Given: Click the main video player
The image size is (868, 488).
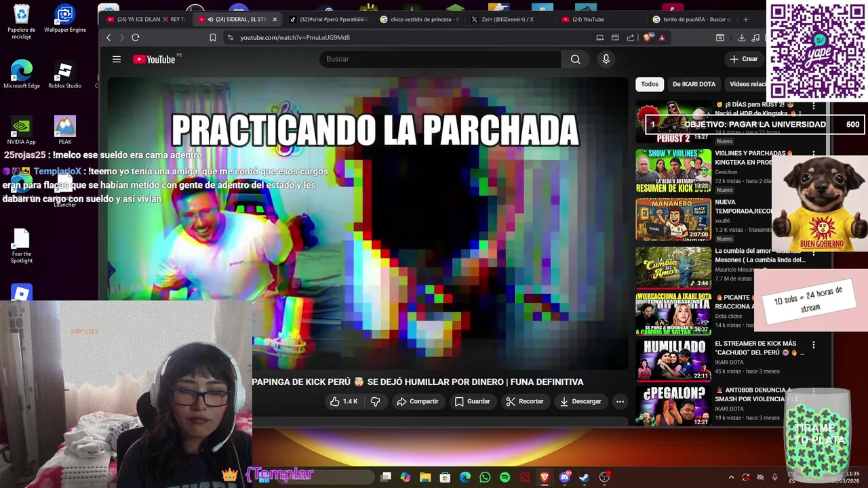Looking at the screenshot, I should [368, 224].
